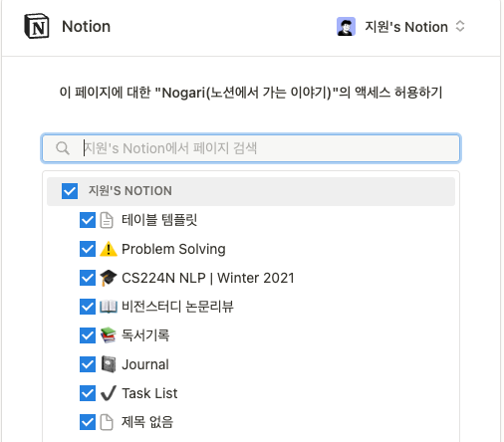Uncheck the Problem Solving checkbox
Viewport: 504px width, 442px height.
[x=88, y=249]
